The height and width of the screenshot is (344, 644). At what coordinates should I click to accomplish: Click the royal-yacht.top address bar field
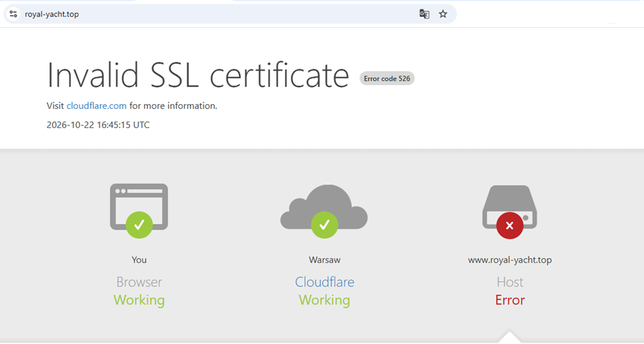(x=230, y=14)
